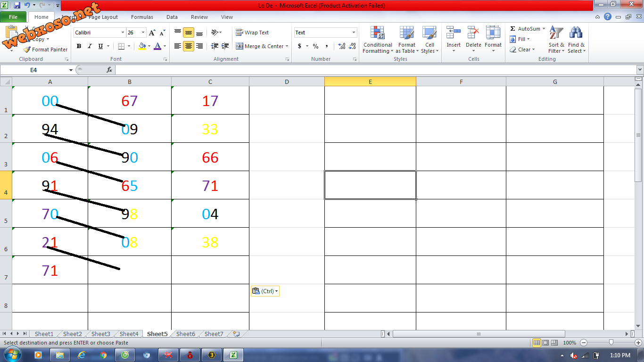
Task: Click Format Painter
Action: [x=46, y=49]
